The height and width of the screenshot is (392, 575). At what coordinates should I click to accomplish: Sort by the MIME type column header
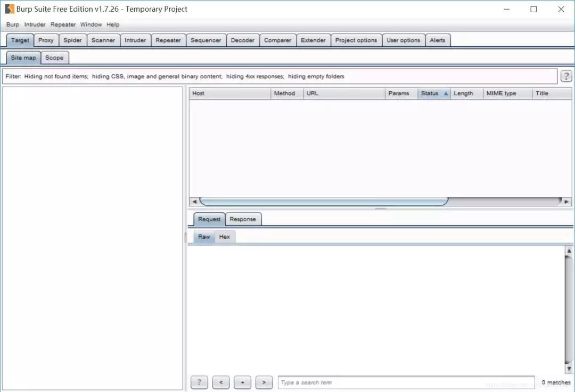507,94
